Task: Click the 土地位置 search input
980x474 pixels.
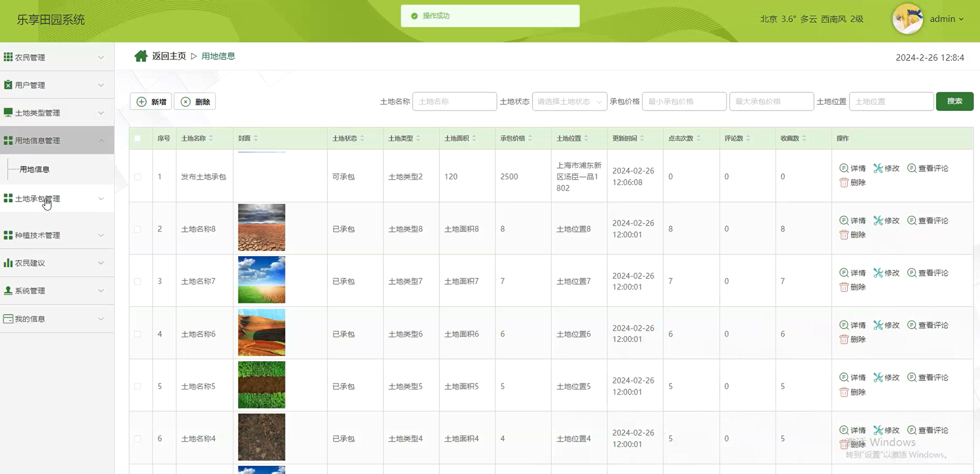Action: click(x=891, y=102)
